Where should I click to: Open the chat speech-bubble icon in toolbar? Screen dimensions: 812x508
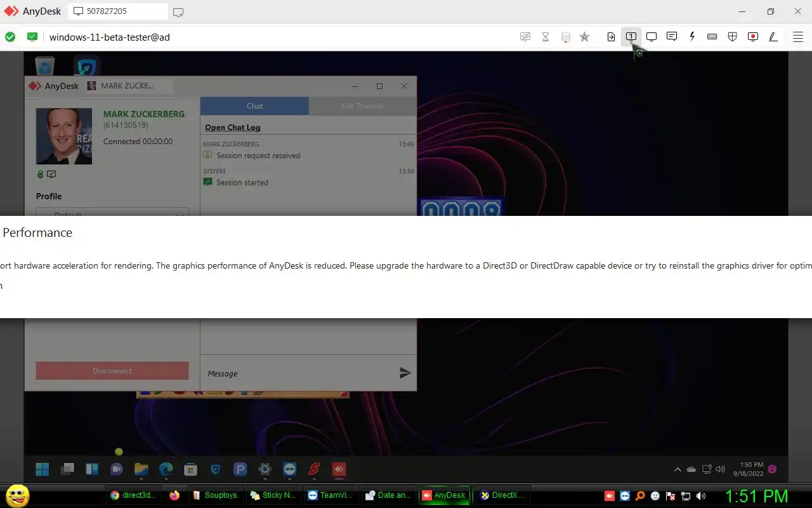(672, 37)
